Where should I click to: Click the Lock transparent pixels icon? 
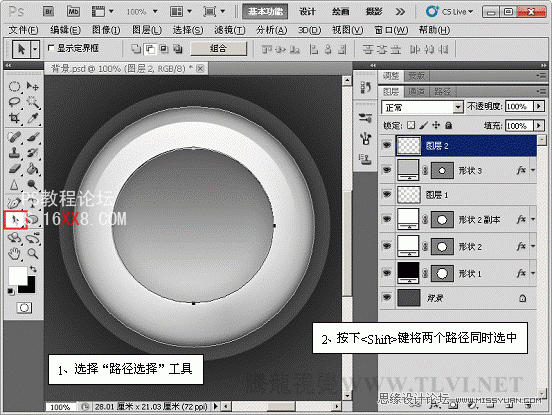[x=411, y=125]
